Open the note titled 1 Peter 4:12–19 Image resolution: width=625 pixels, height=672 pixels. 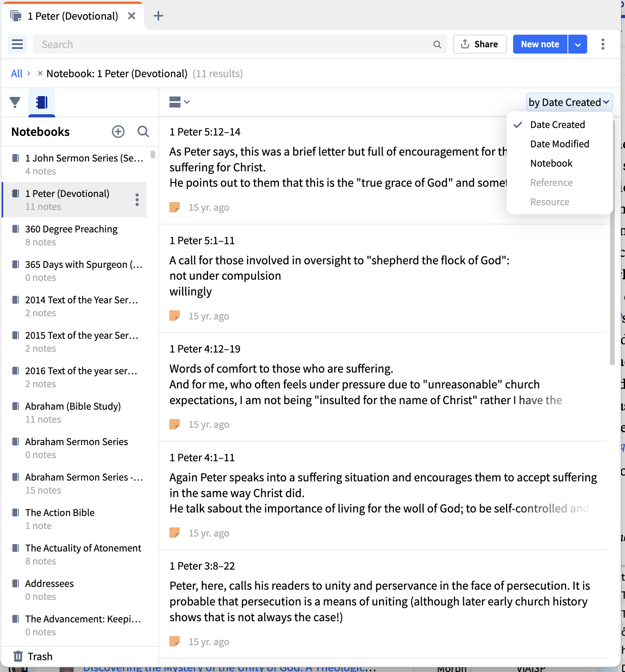coord(205,349)
